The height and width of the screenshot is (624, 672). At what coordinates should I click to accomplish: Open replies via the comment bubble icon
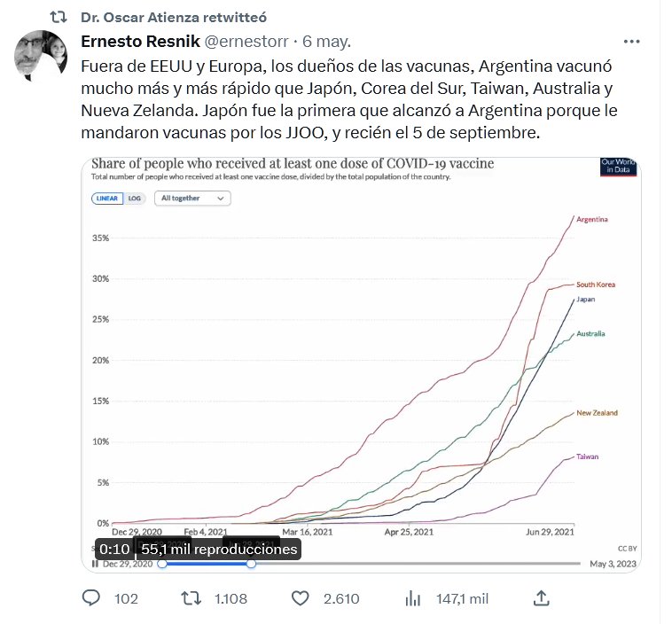click(x=91, y=598)
